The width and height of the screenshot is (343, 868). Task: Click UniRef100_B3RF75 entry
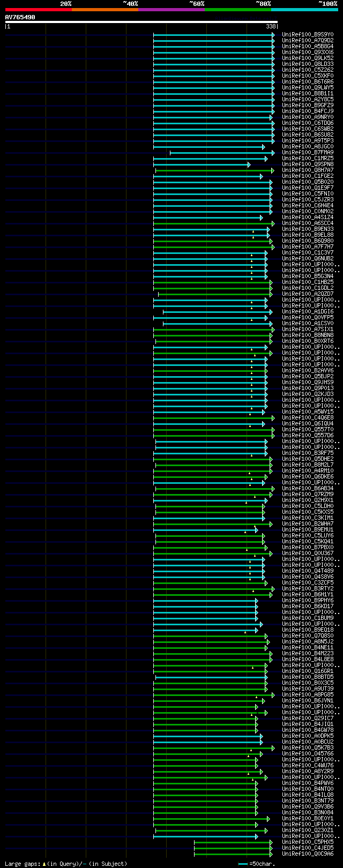pyautogui.click(x=308, y=453)
